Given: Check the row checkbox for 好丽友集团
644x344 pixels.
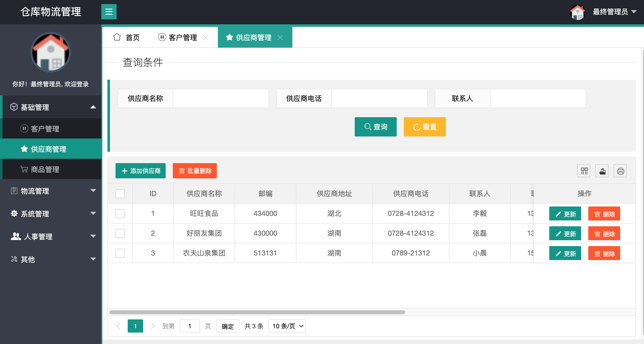Looking at the screenshot, I should pyautogui.click(x=120, y=233).
